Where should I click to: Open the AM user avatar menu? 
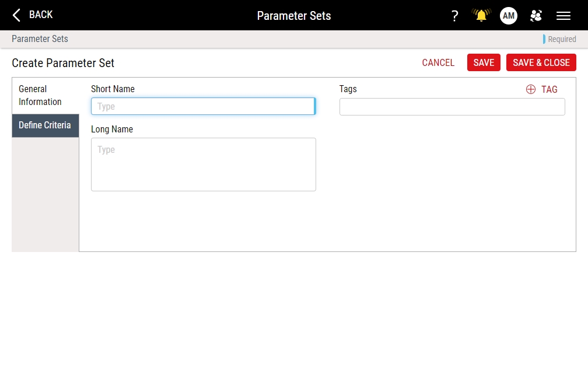[x=509, y=16]
